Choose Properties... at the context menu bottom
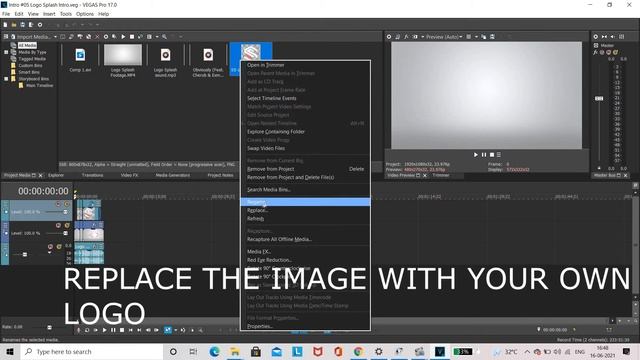Viewport: 640px width, 360px height. pyautogui.click(x=260, y=326)
